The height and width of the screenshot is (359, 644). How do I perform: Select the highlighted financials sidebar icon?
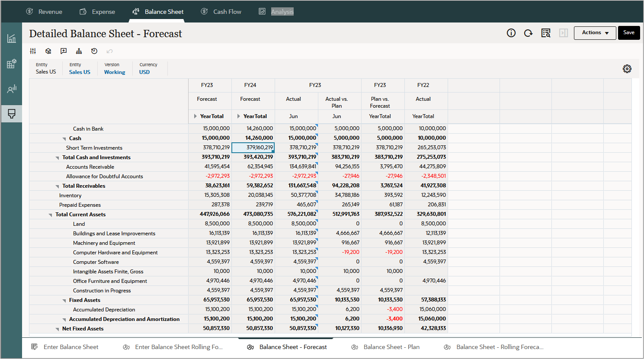tap(11, 114)
